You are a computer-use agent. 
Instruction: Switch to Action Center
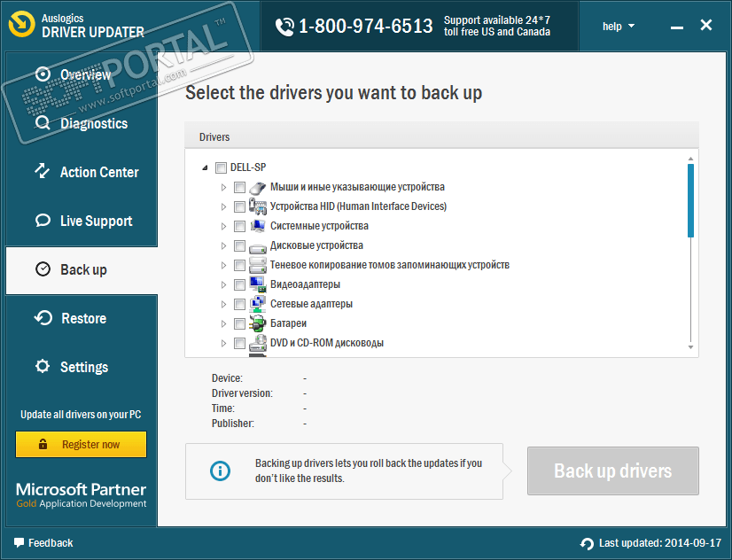[x=82, y=172]
